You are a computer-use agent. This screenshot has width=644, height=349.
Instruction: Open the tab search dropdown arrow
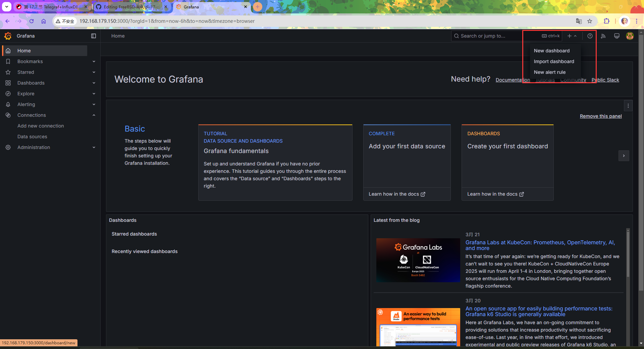(6, 7)
